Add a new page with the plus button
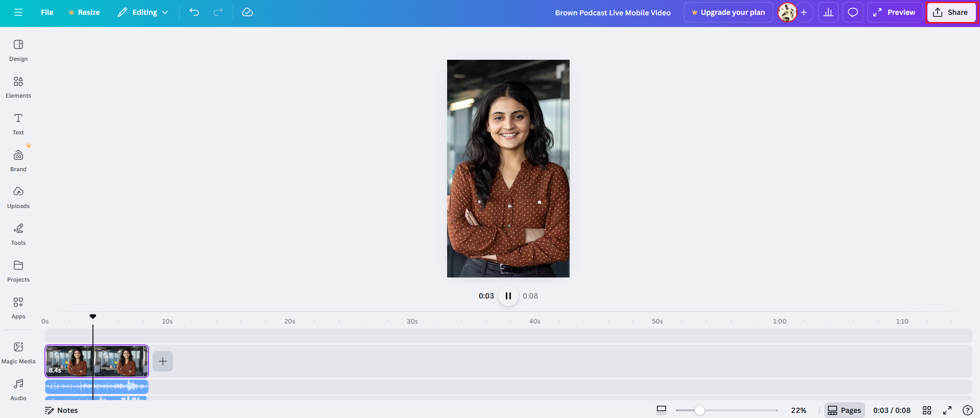The width and height of the screenshot is (980, 418). click(x=163, y=361)
